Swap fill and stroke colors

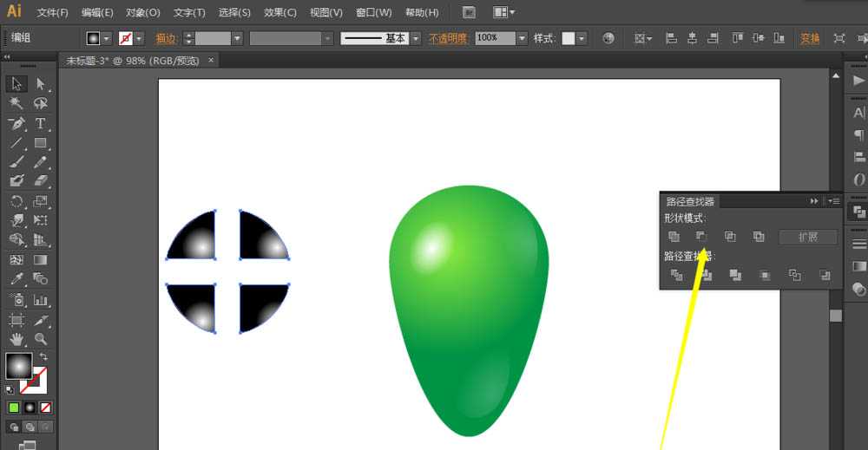click(x=43, y=357)
